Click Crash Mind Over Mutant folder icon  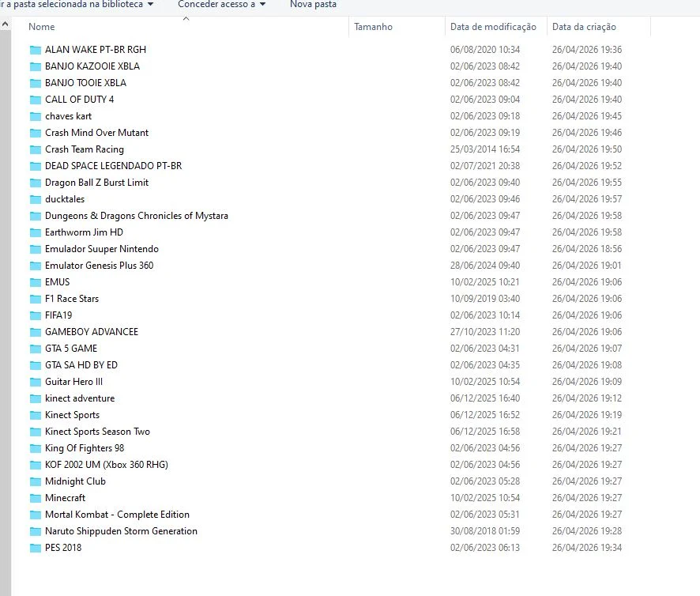coord(36,133)
